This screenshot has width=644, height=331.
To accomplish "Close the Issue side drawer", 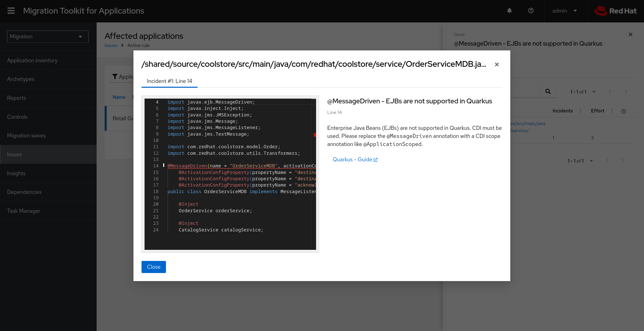I will click(630, 35).
